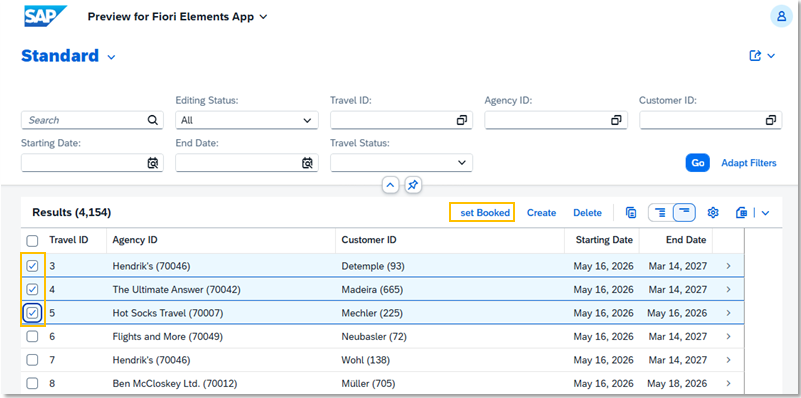Show less per row view toggle

[x=684, y=213]
